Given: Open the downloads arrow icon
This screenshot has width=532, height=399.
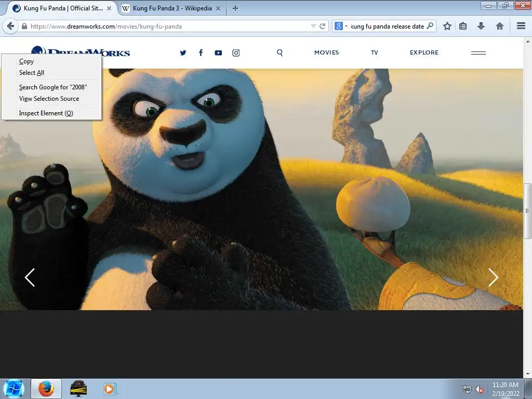Looking at the screenshot, I should click(481, 26).
